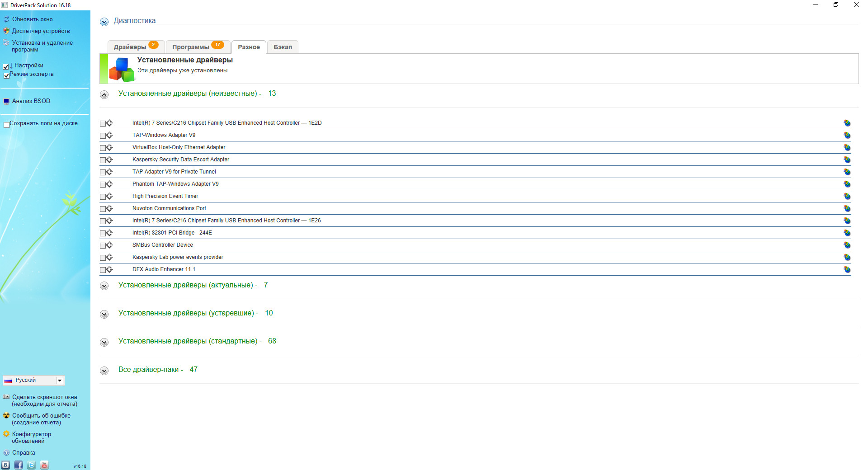Open the YouTube social icon
Screen dimensions: 868x470
(x=44, y=465)
